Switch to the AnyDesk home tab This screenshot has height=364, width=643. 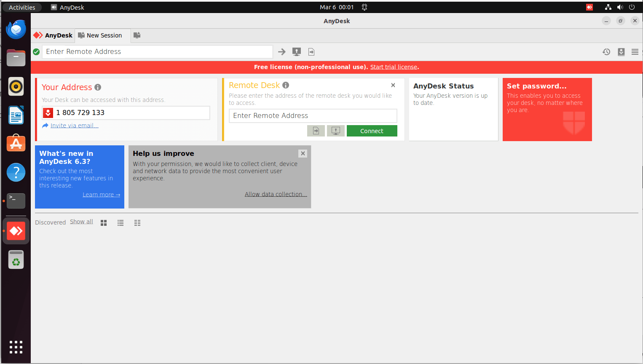tap(54, 35)
